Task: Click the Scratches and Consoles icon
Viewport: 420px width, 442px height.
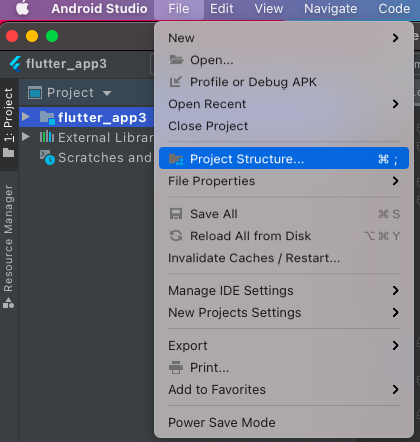Action: [47, 158]
